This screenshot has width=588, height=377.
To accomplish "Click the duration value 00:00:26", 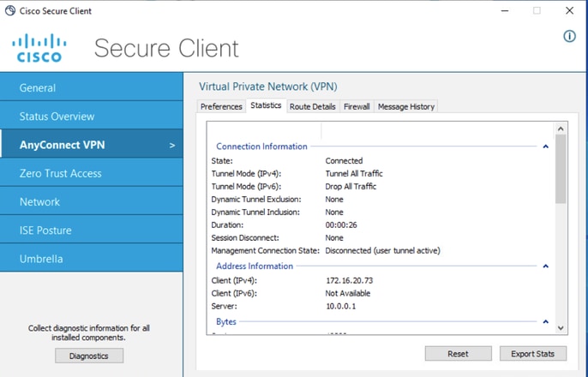I will (x=341, y=224).
